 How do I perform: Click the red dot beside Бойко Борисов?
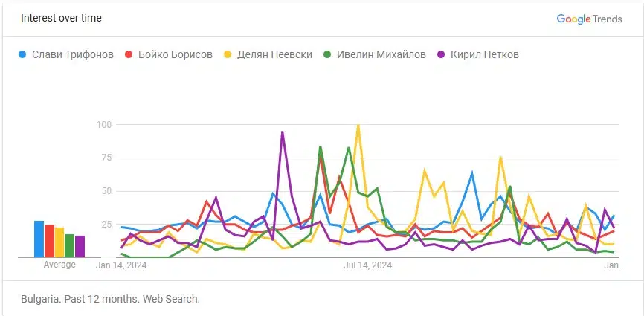point(129,55)
